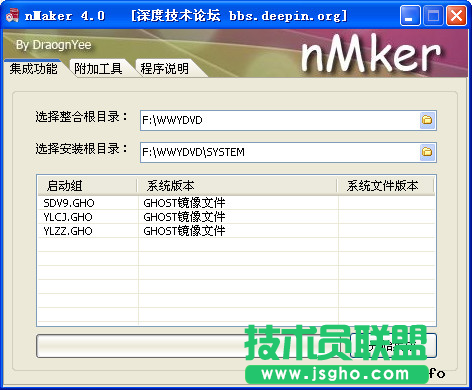Viewport: 472px width, 390px height.
Task: Sort by 系统文件版本 column header
Action: pyautogui.click(x=385, y=186)
